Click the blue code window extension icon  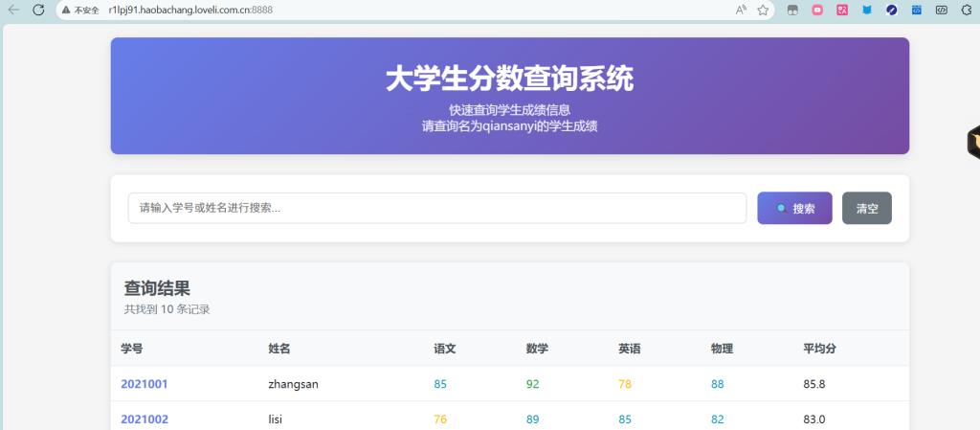pyautogui.click(x=916, y=10)
